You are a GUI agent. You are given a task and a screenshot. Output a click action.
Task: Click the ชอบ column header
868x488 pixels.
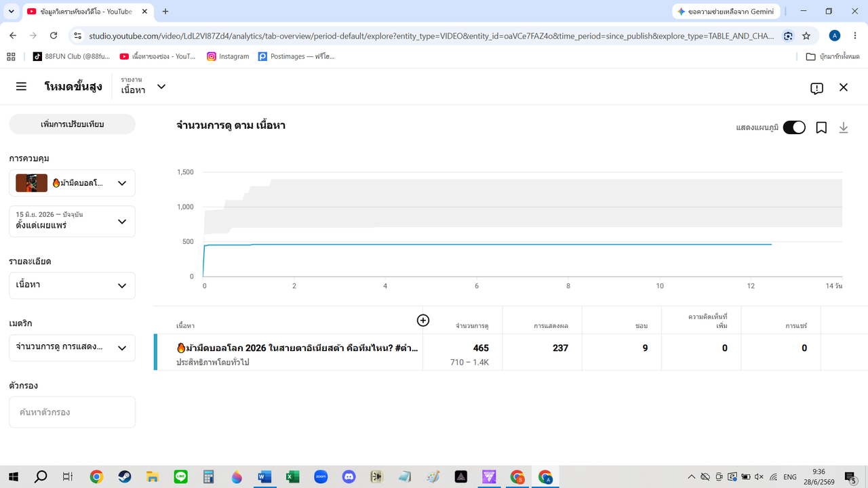(642, 326)
